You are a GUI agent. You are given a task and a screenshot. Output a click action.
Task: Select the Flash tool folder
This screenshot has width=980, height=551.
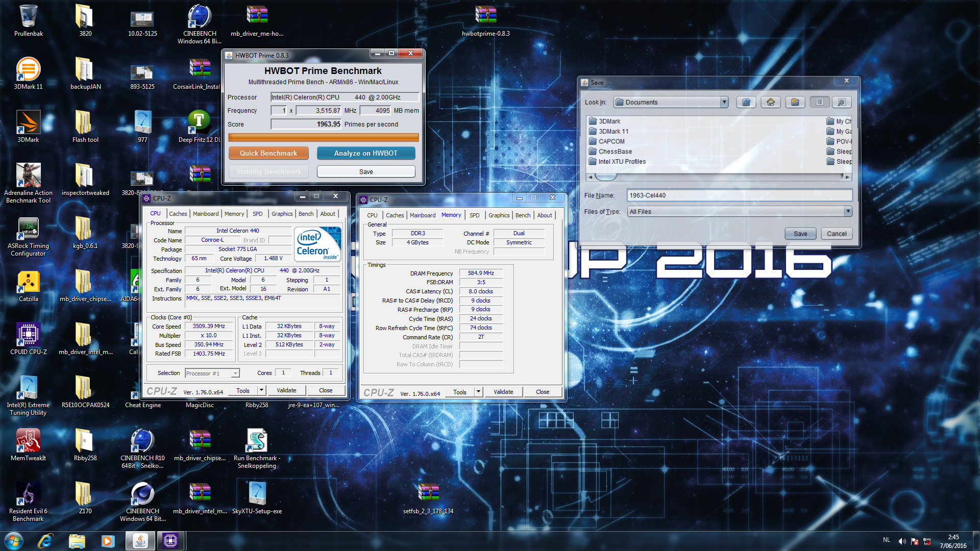click(x=85, y=127)
